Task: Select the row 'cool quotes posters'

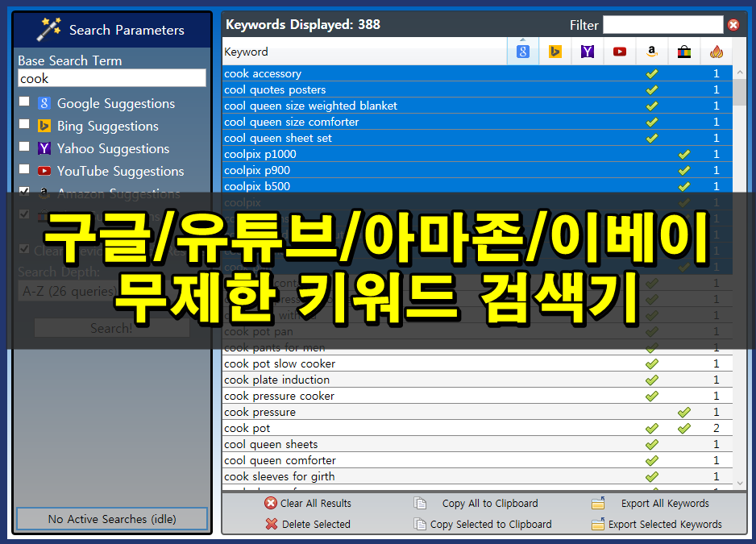Action: point(477,89)
